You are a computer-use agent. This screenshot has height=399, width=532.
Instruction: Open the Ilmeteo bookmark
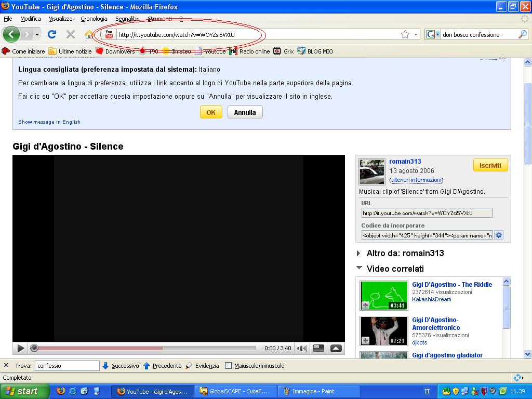click(x=177, y=51)
